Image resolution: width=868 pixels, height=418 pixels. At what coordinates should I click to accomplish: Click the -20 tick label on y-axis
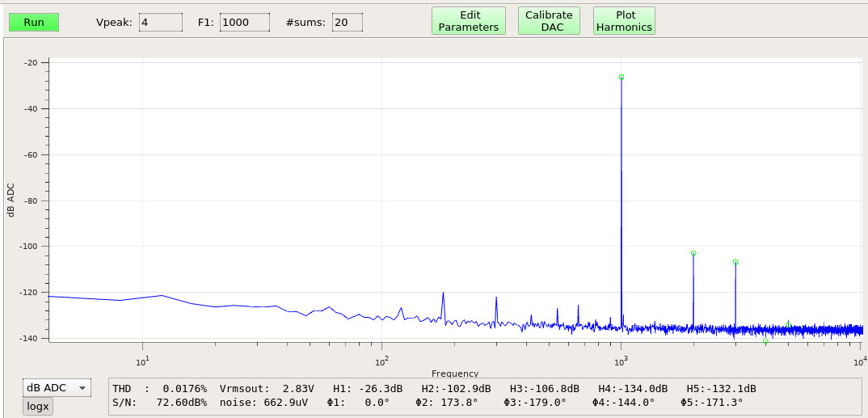[31, 63]
